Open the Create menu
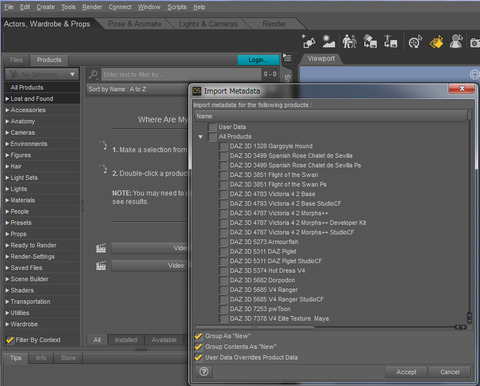Viewport: 480px width, 386px height. [46, 7]
